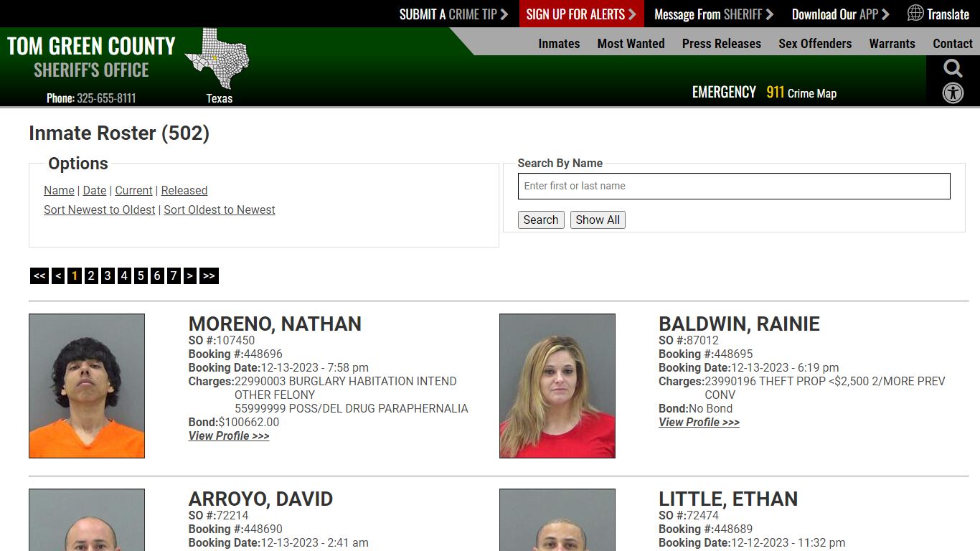Click the EMERGENCY 911 text
The height and width of the screenshot is (551, 980).
738,93
